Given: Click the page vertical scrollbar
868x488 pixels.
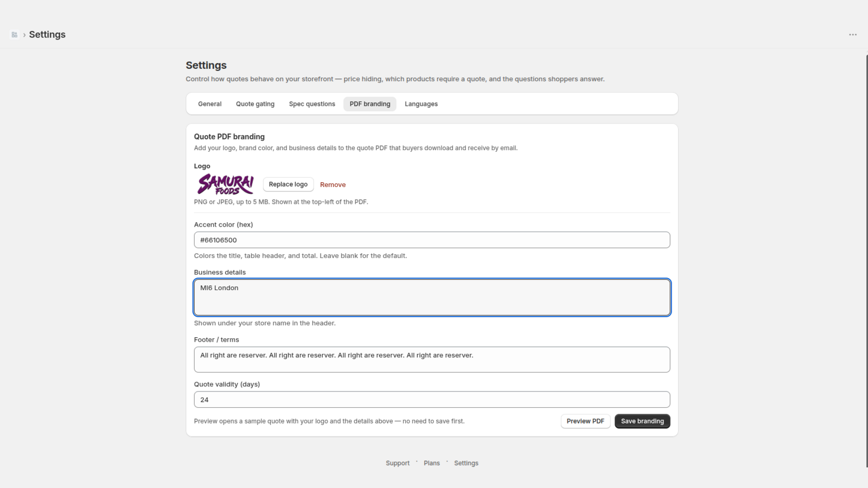Looking at the screenshot, I should (x=866, y=260).
